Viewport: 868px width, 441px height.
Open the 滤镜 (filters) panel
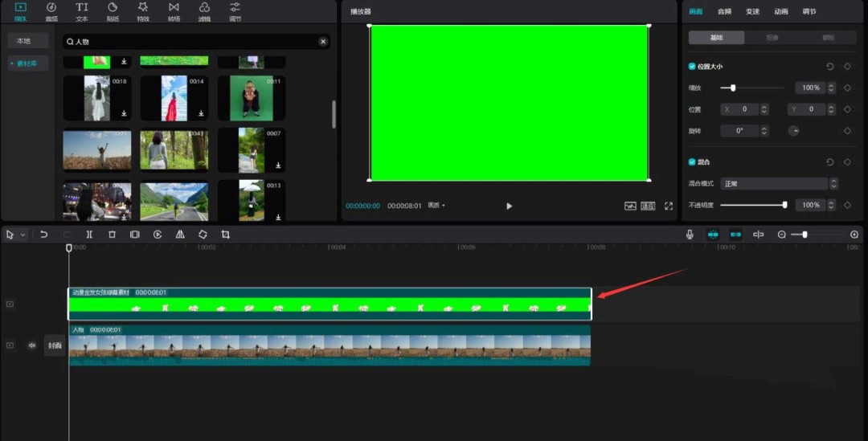point(204,10)
